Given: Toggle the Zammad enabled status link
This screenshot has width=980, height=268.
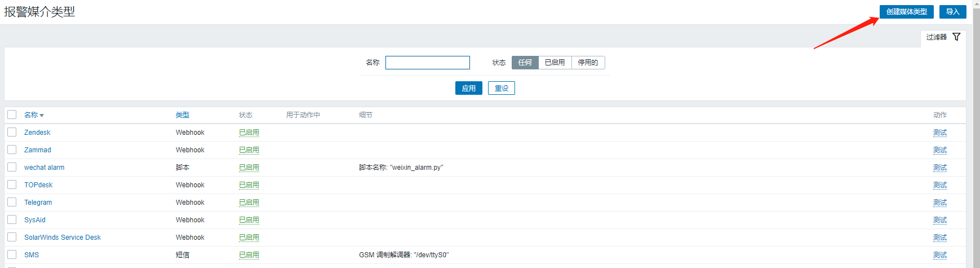Looking at the screenshot, I should coord(249,150).
